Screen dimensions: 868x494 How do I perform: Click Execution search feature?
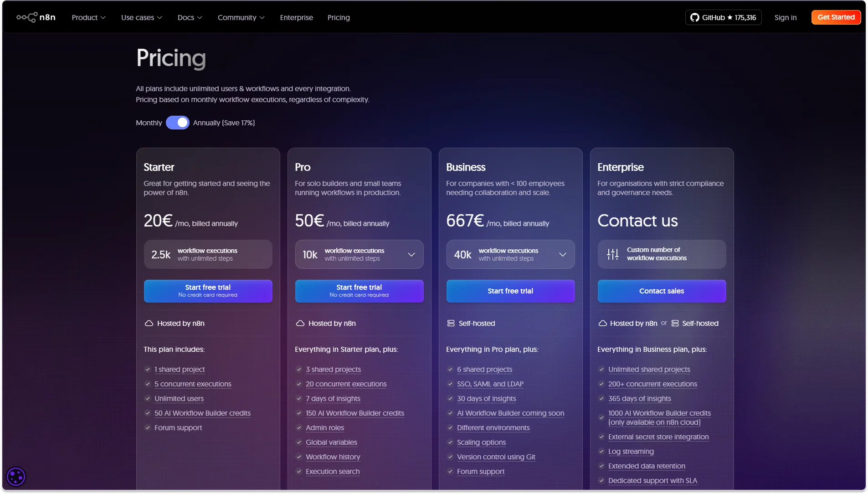click(x=333, y=471)
